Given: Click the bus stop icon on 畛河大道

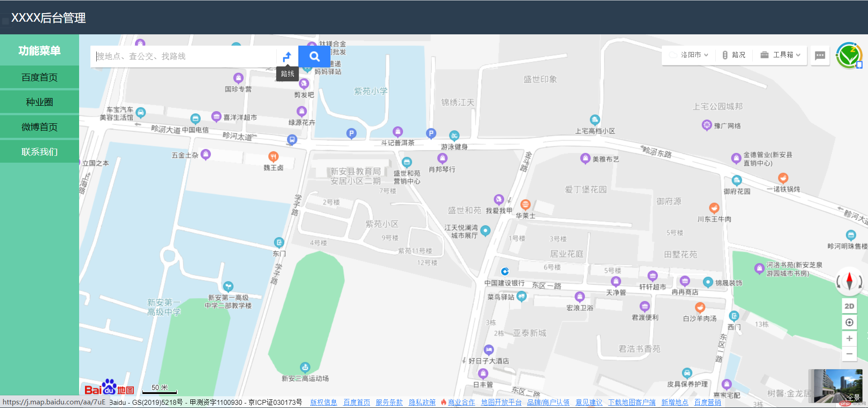Looking at the screenshot, I should click(292, 140).
